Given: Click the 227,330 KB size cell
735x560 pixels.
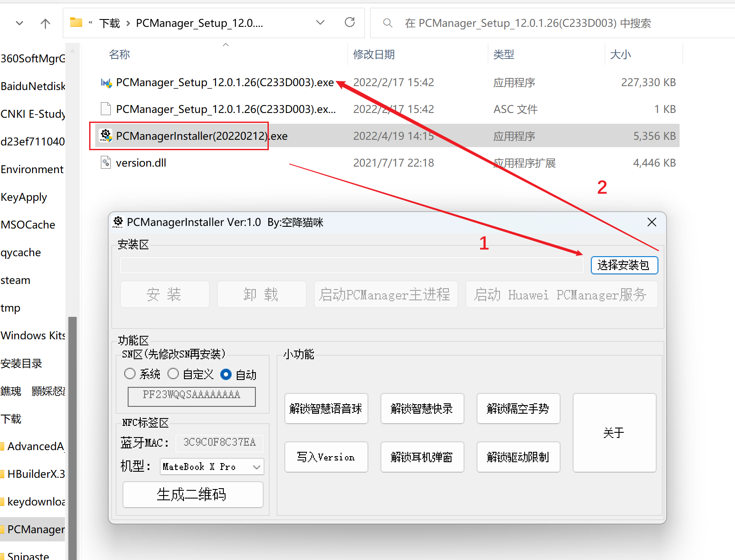Looking at the screenshot, I should pos(648,82).
